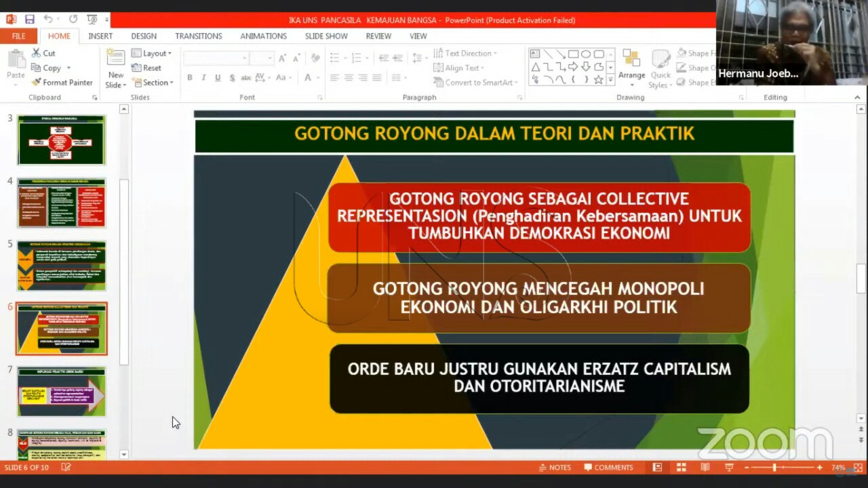
Task: Decrease the font size
Action: point(296,58)
